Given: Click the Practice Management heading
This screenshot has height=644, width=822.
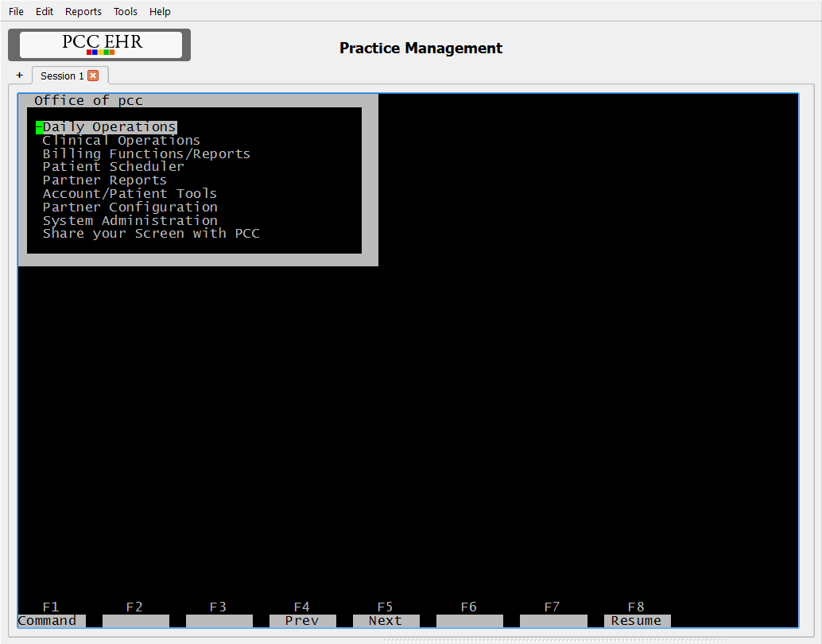Looking at the screenshot, I should pos(421,48).
